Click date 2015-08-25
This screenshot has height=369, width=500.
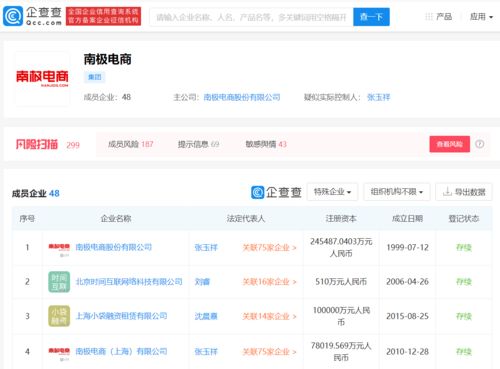[407, 316]
